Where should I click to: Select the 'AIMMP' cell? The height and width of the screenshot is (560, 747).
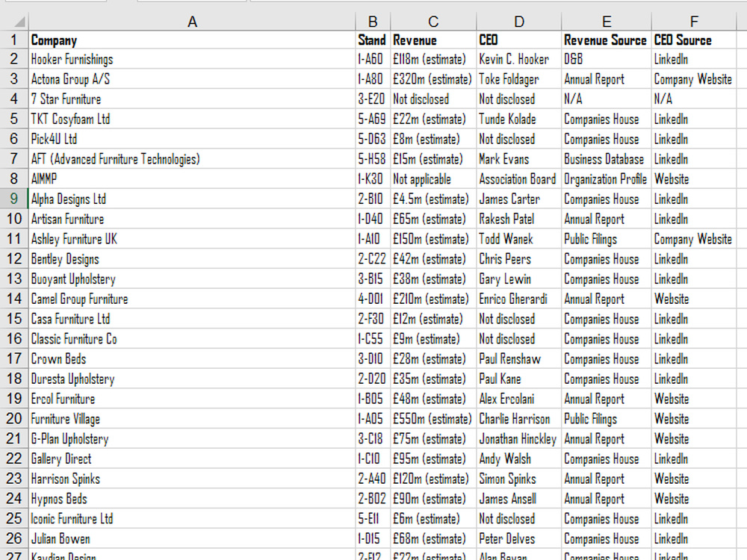[x=192, y=179]
